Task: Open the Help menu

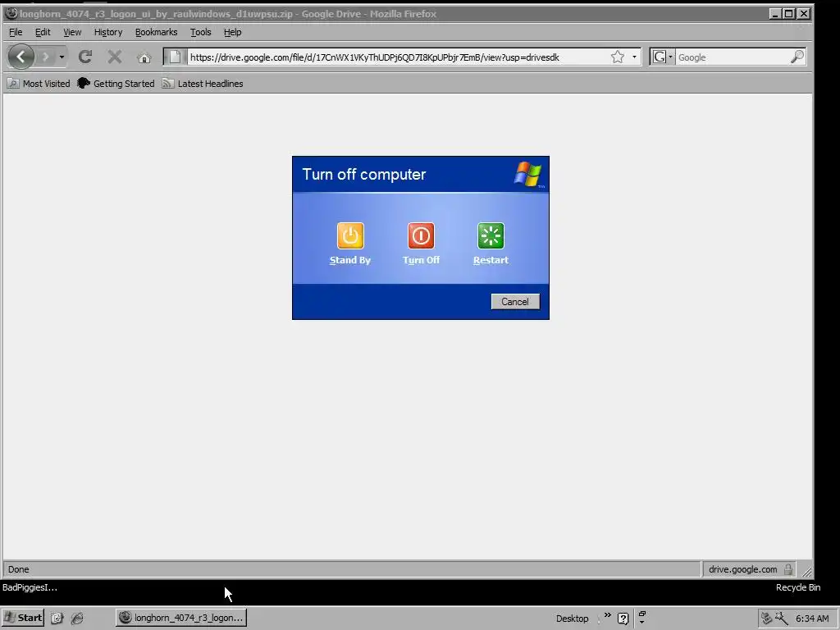Action: coord(232,32)
